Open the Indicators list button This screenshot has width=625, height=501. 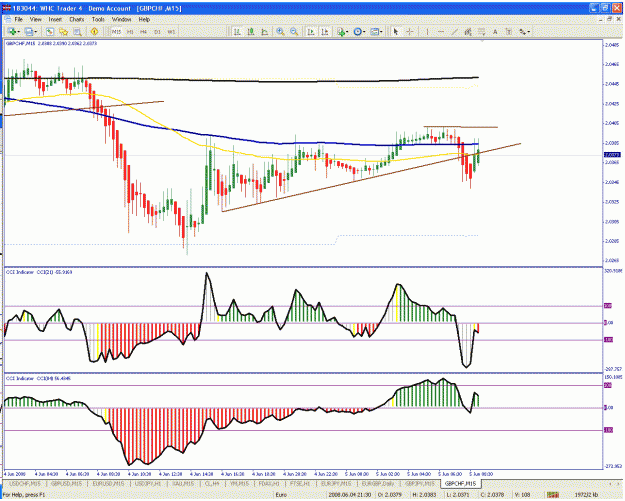click(x=341, y=31)
